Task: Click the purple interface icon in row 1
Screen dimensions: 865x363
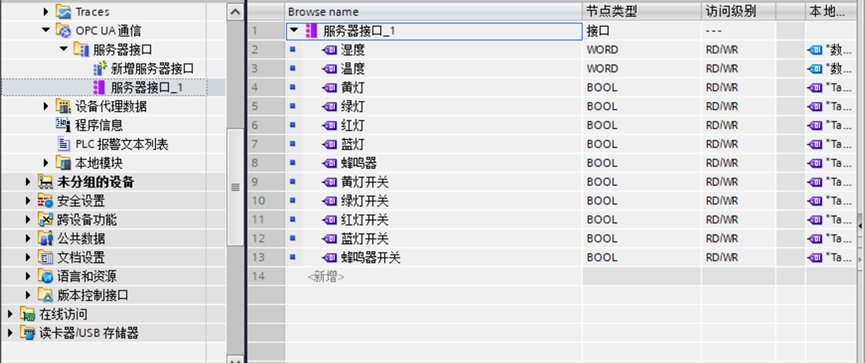Action: (x=312, y=31)
